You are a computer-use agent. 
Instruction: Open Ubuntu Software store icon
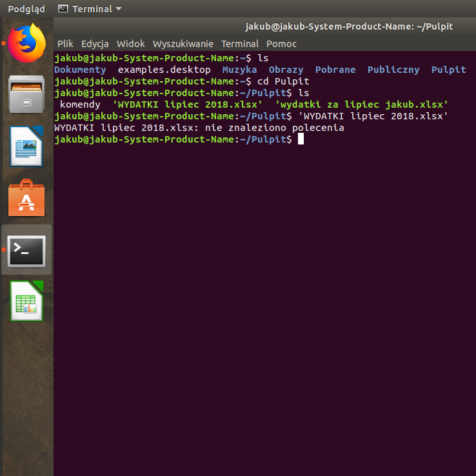coord(26,197)
